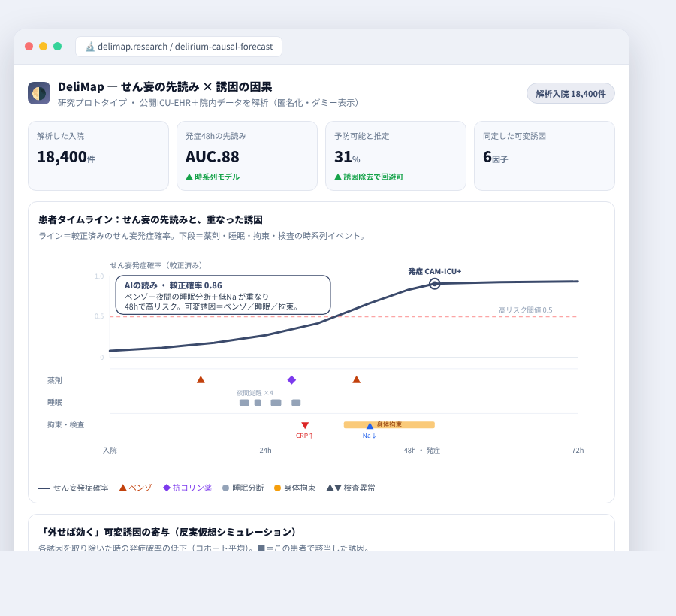Click the 「外せば効く」可変誘因の寄与 heading
This screenshot has width=676, height=616.
pyautogui.click(x=169, y=532)
